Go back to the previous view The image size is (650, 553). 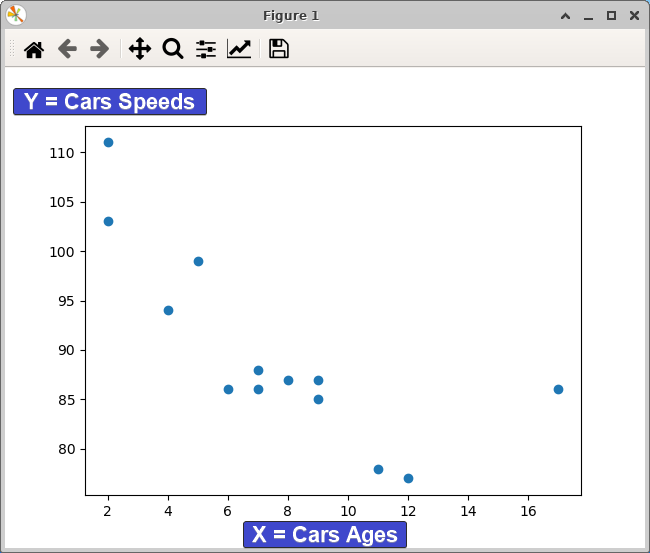(x=67, y=49)
